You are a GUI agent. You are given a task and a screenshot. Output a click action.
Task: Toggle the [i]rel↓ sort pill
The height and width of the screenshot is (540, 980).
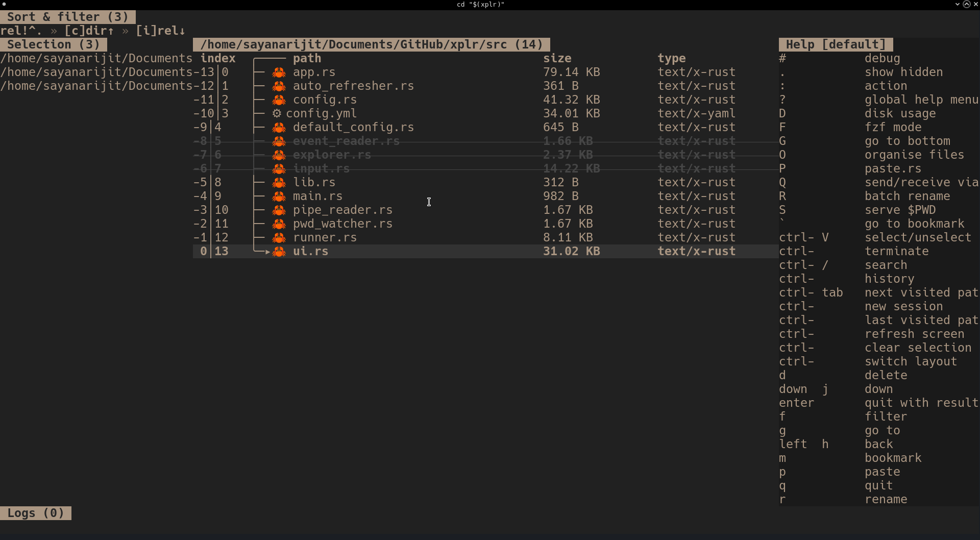click(x=161, y=31)
